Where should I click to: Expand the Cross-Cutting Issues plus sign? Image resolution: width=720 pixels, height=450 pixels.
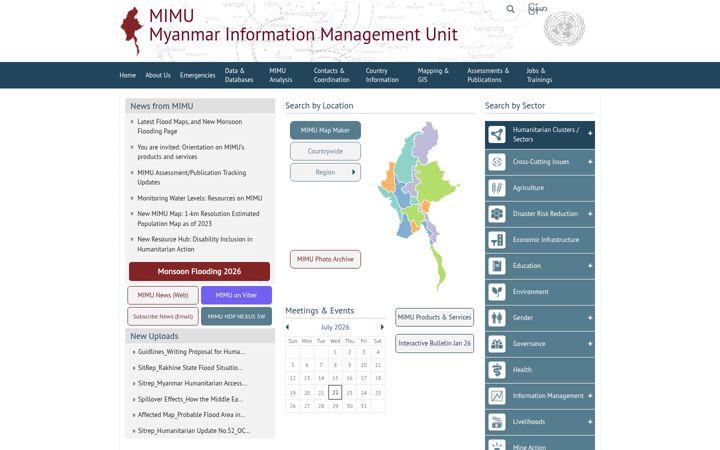[590, 162]
